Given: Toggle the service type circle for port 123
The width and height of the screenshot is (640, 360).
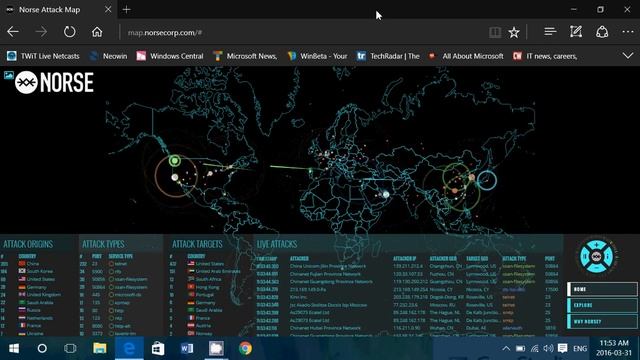Looking at the screenshot, I should click(x=111, y=318).
